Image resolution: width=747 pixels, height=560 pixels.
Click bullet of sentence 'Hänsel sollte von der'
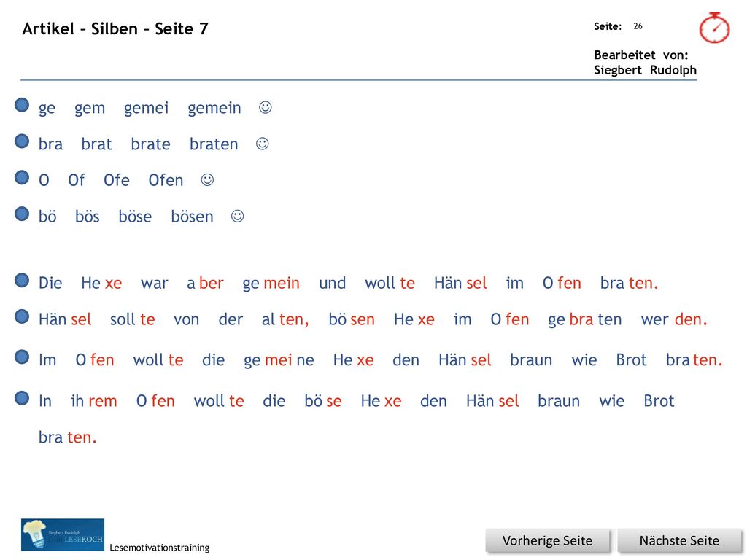[x=22, y=316]
